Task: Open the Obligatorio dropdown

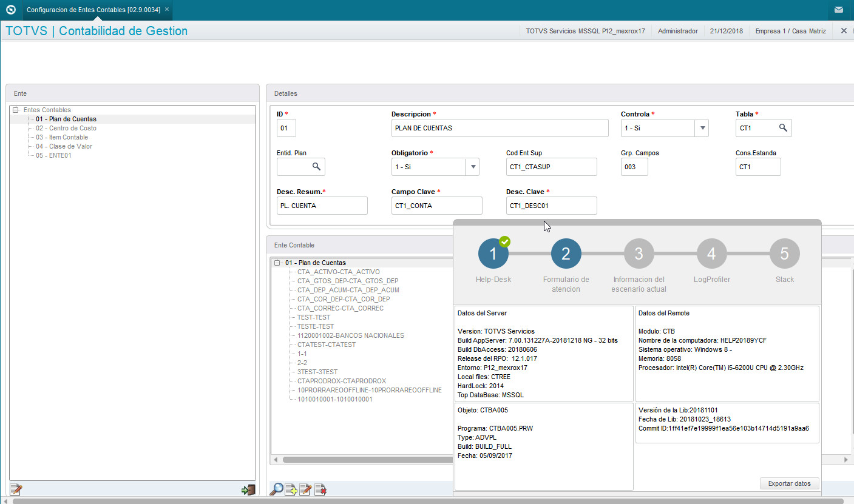Action: point(472,167)
